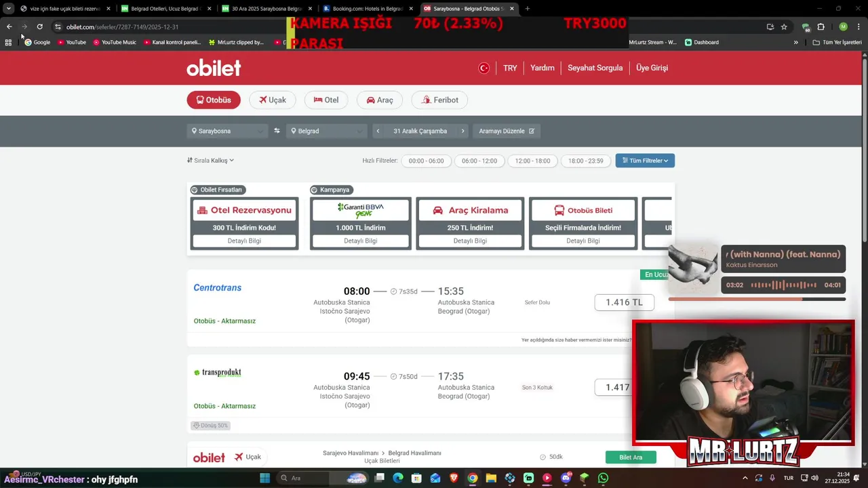Click Aramayı Düzenle button
This screenshot has height=488, width=868.
coord(507,131)
